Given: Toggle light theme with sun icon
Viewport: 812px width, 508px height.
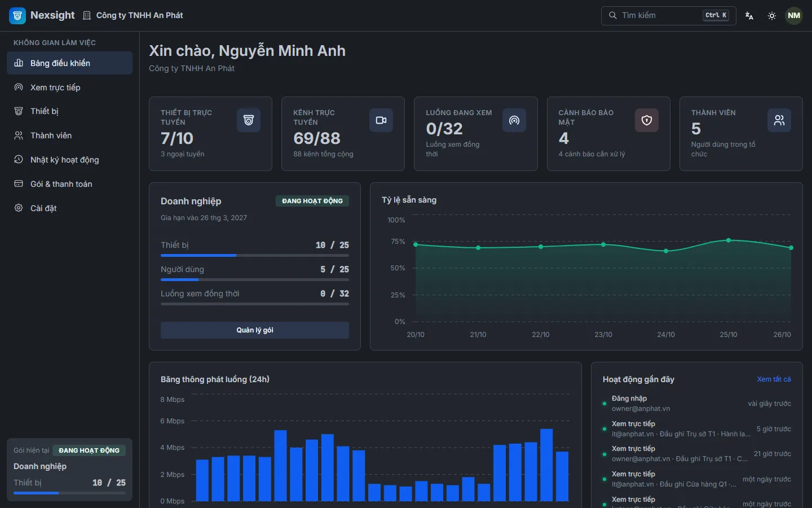Looking at the screenshot, I should tap(772, 16).
